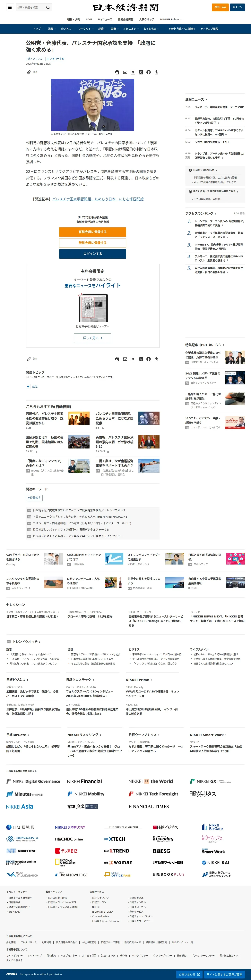Viewport: 251px width, 980px height.
Task: Open the #トランプ関税 tag in navigation
Action: pyautogui.click(x=210, y=29)
